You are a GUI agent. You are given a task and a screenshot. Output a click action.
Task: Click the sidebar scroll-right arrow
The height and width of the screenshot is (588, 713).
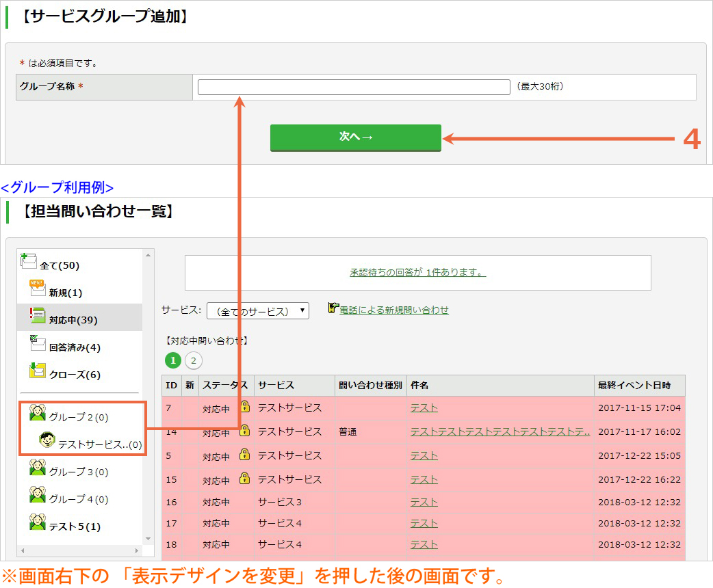pyautogui.click(x=136, y=551)
